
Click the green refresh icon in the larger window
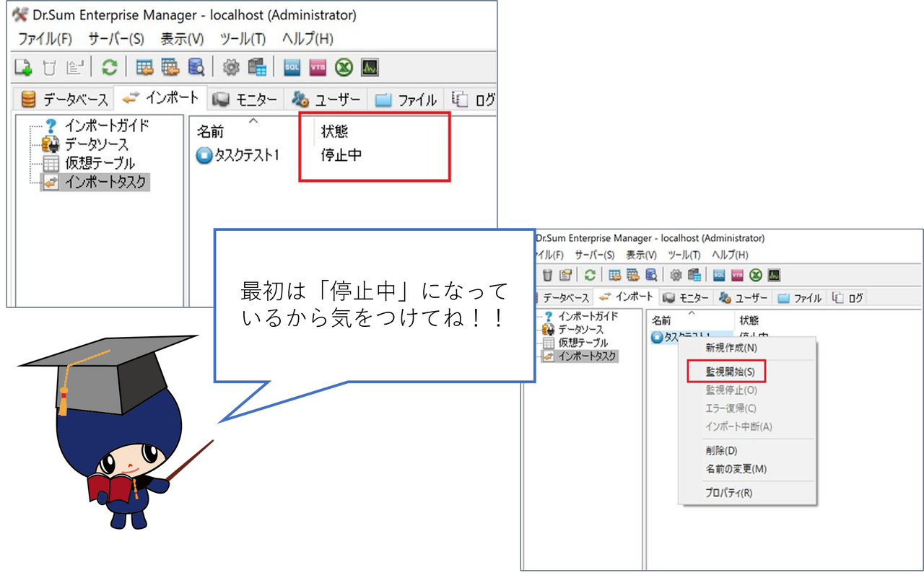pos(109,67)
